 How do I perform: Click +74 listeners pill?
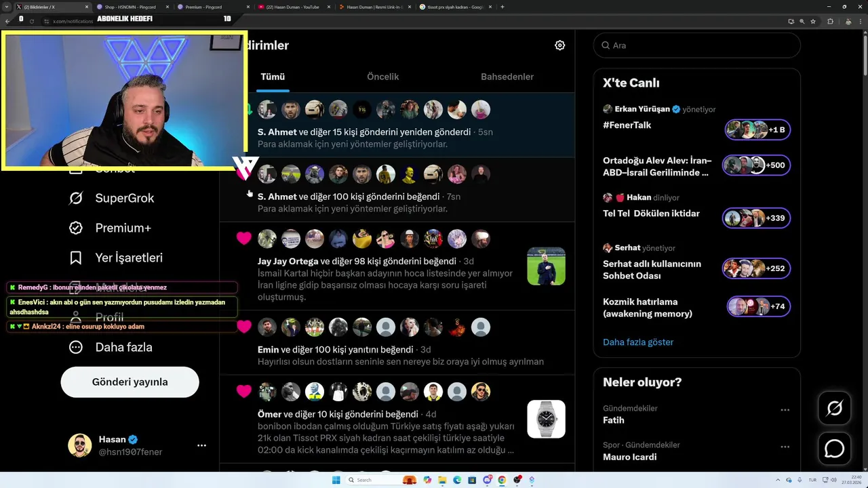pos(759,306)
